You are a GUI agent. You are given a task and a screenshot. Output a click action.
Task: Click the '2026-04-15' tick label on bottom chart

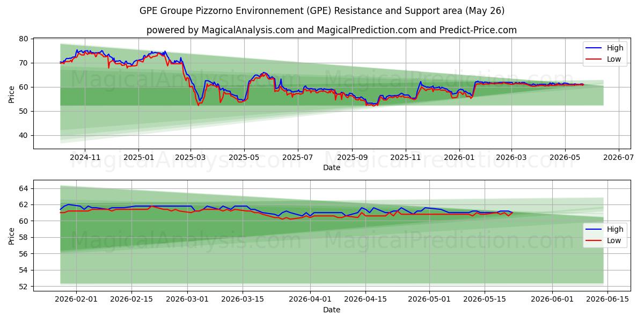(365, 299)
